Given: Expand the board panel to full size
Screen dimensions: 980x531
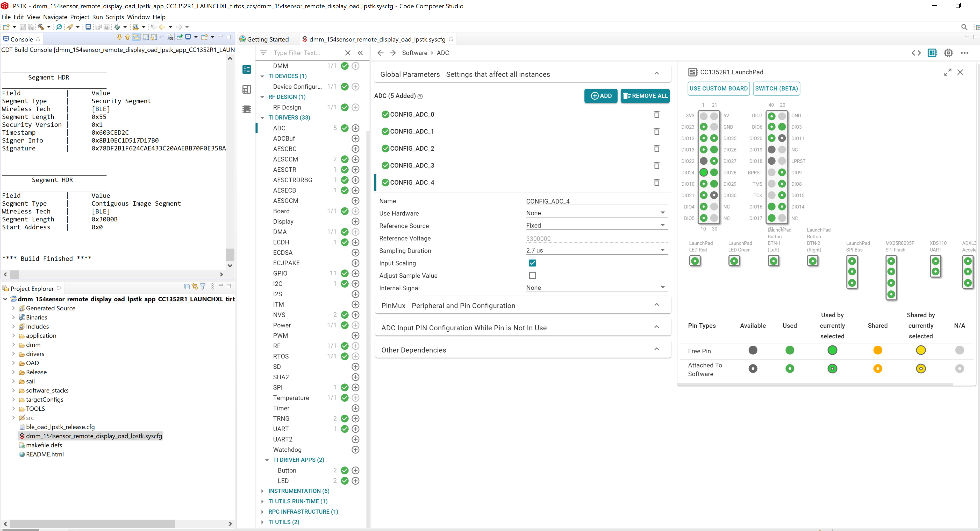Looking at the screenshot, I should tap(947, 72).
